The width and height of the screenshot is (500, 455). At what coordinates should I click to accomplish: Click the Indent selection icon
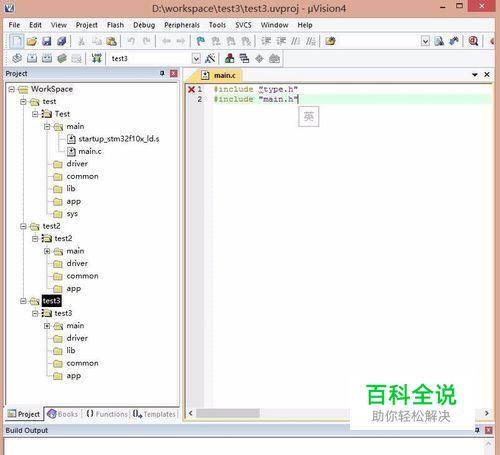[x=266, y=41]
